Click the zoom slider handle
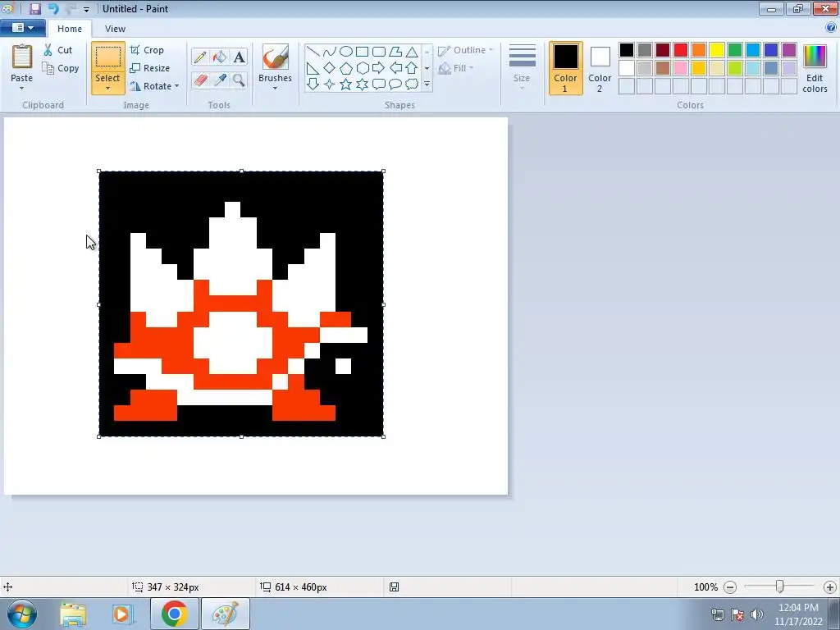The width and height of the screenshot is (840, 630). click(780, 587)
